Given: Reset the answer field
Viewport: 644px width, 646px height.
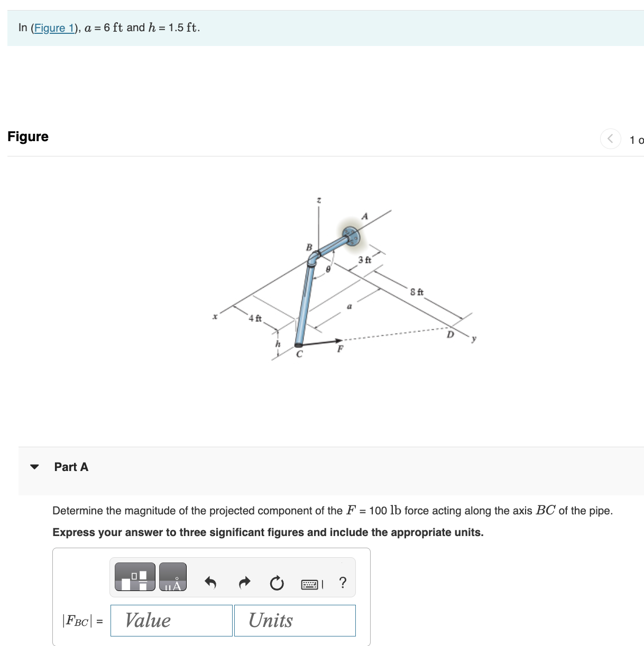Looking at the screenshot, I should 277,584.
